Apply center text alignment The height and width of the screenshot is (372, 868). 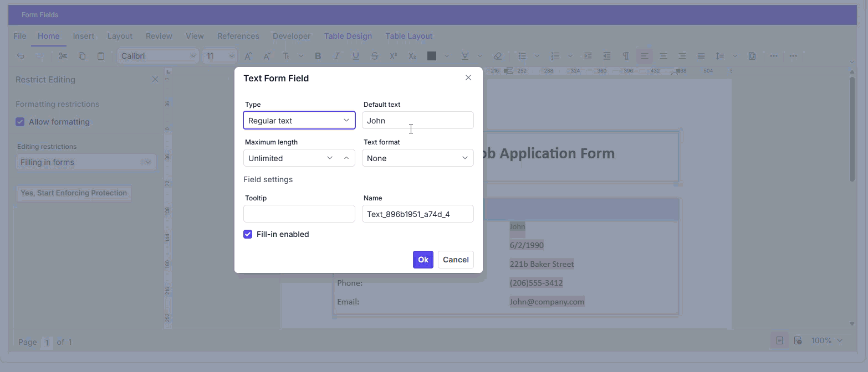[x=663, y=55]
